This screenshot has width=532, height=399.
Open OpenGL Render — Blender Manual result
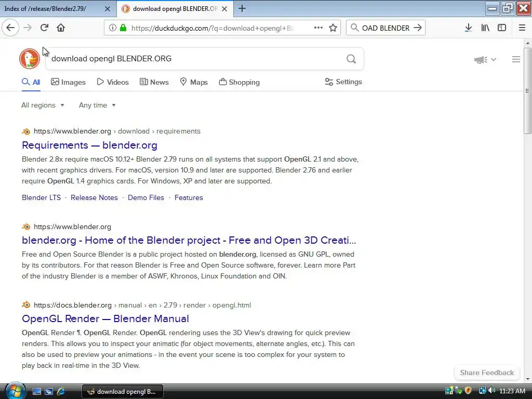point(105,318)
